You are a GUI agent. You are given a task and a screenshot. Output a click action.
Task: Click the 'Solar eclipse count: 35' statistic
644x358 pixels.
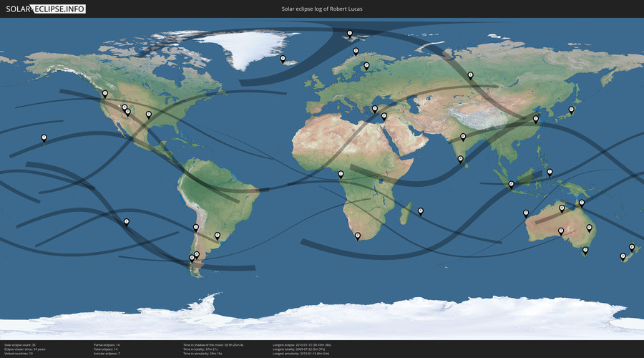[x=19, y=344]
